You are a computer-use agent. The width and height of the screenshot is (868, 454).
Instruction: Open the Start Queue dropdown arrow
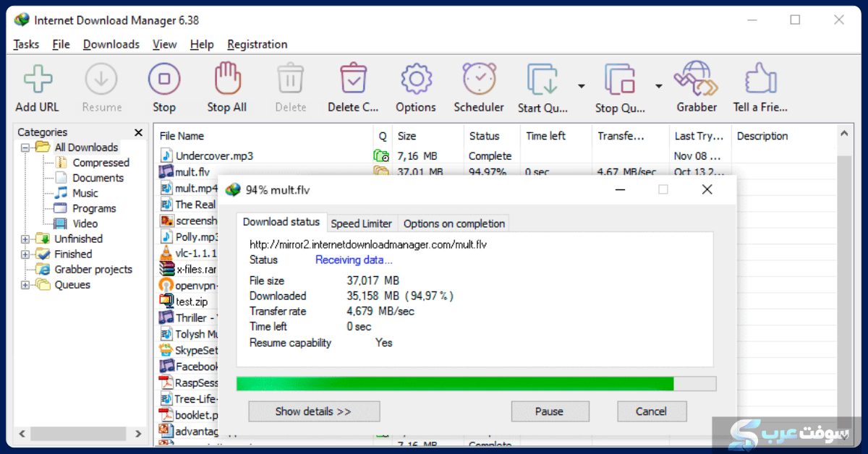(x=582, y=87)
